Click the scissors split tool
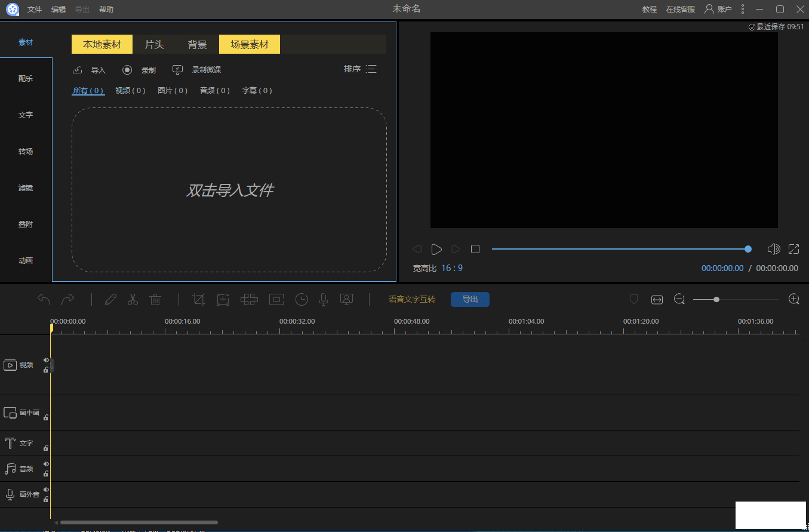Image resolution: width=809 pixels, height=532 pixels. coord(133,299)
